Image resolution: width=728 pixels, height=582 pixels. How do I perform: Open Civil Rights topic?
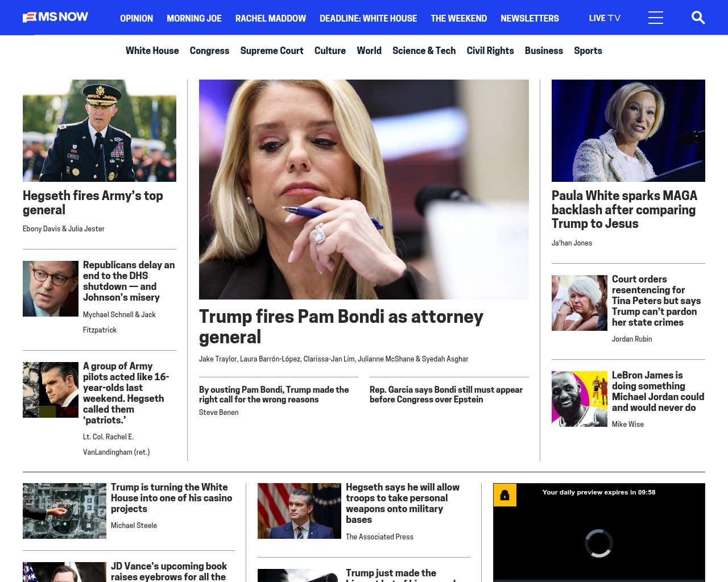point(490,51)
